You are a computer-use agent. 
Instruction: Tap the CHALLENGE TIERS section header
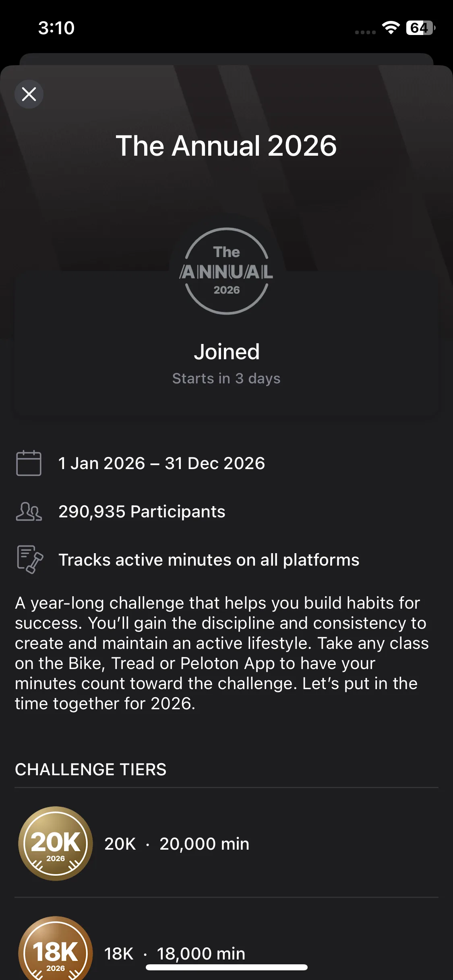(91, 770)
